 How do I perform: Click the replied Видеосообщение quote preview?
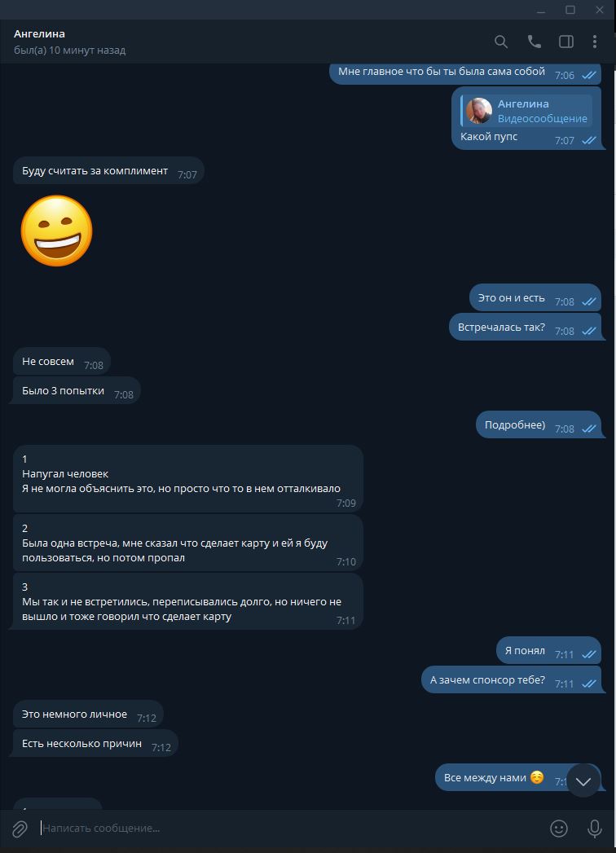click(x=526, y=111)
